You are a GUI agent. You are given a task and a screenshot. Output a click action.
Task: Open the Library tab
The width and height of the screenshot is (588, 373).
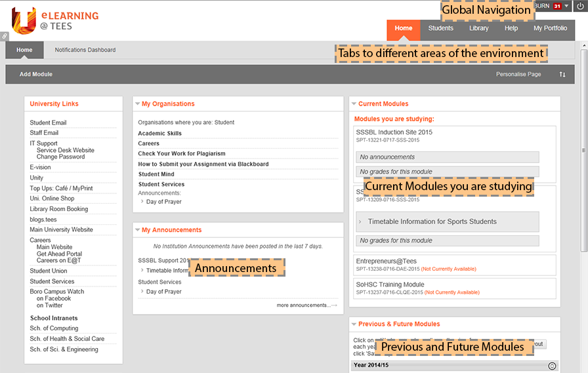point(479,28)
